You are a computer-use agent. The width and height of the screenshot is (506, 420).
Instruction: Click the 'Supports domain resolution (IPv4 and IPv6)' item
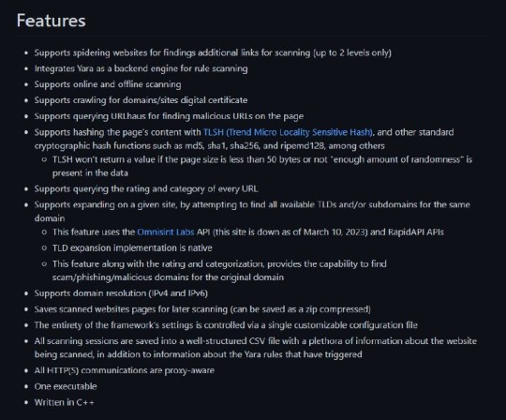[x=121, y=293]
